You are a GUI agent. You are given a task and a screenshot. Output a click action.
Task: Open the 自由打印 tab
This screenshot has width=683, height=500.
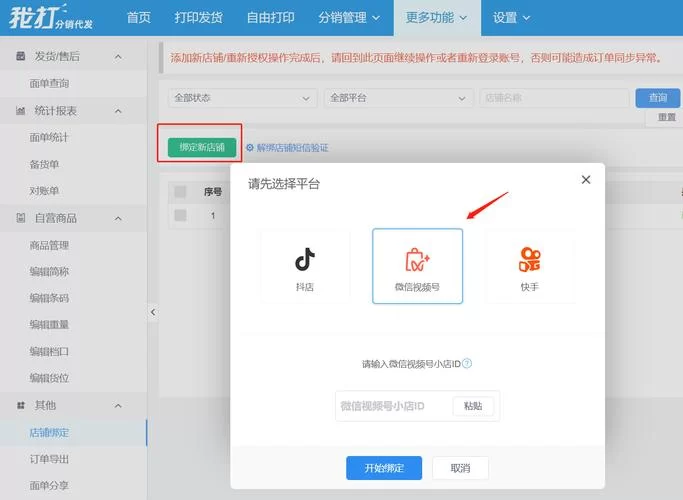click(270, 18)
